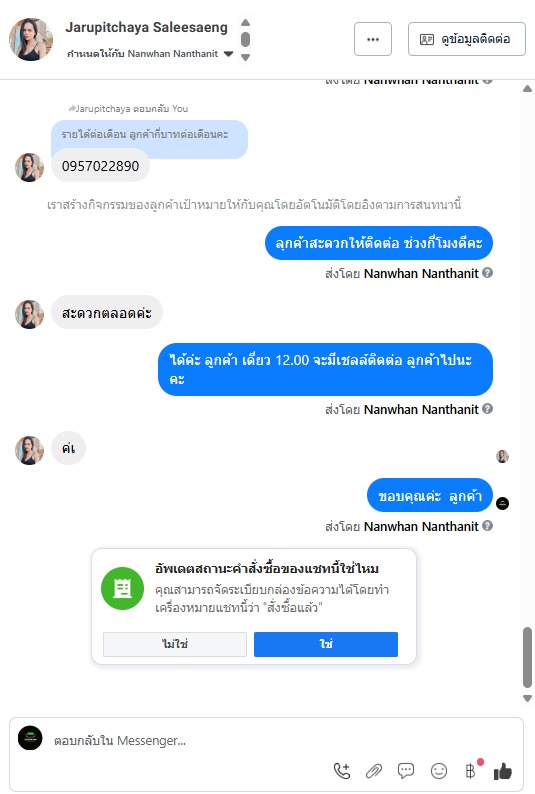The height and width of the screenshot is (794, 535).
Task: Choose ใช่ to confirm order status
Action: (x=326, y=644)
